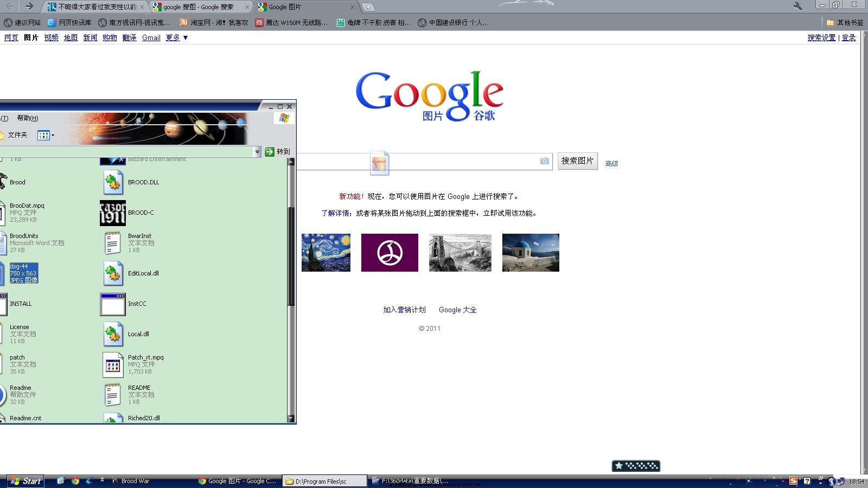Click the 加入营销计划 link
Viewport: 868px width, 488px height.
(x=404, y=310)
